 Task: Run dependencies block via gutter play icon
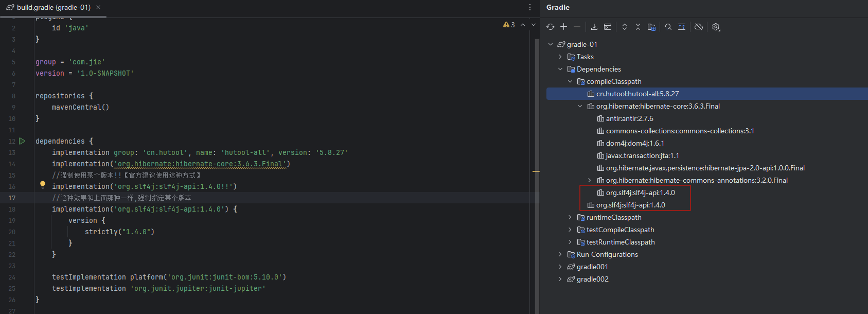pos(22,141)
